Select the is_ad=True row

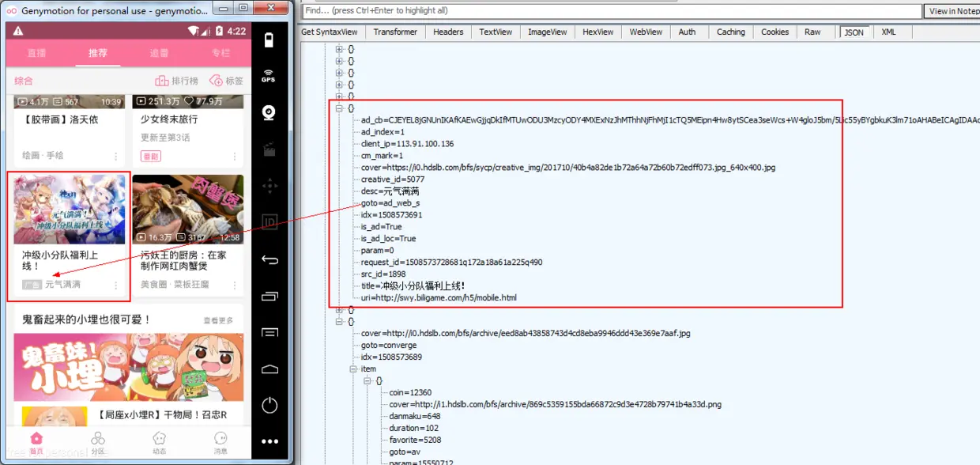(x=381, y=227)
